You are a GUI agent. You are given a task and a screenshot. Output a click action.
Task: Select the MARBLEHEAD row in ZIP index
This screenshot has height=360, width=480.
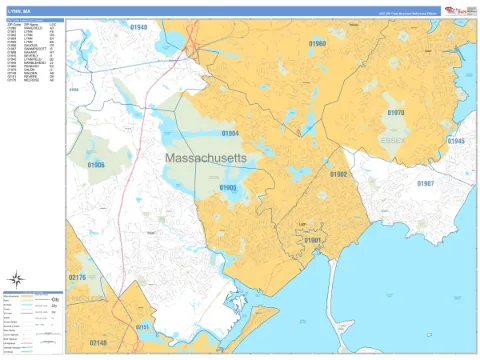tap(31, 63)
